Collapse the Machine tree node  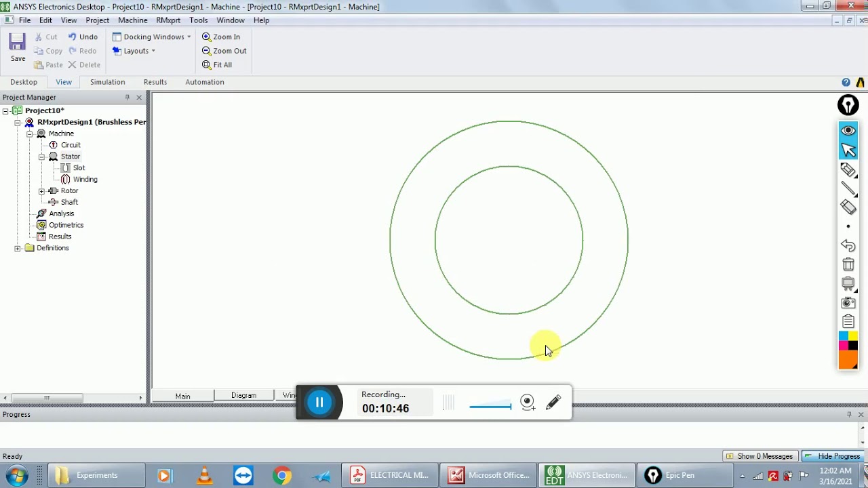(30, 134)
